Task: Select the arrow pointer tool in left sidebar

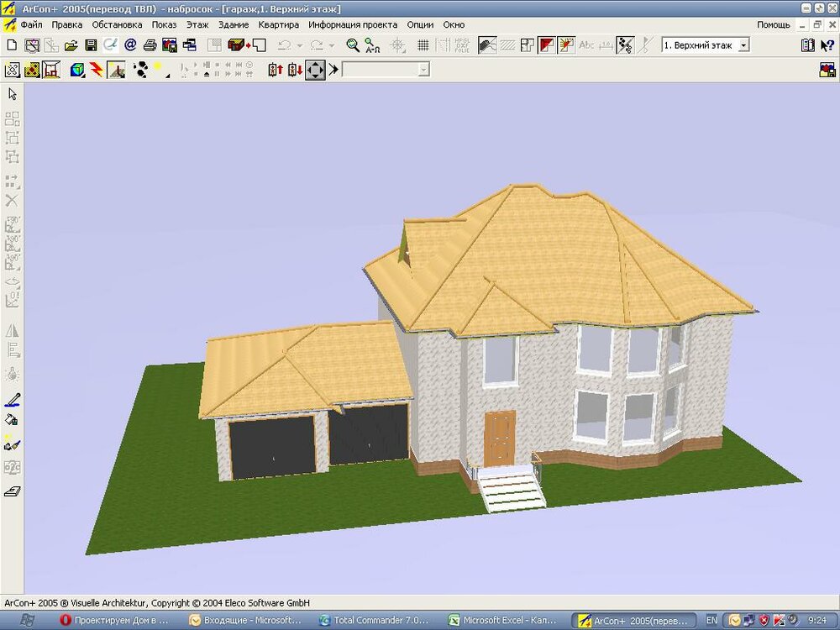Action: 12,94
